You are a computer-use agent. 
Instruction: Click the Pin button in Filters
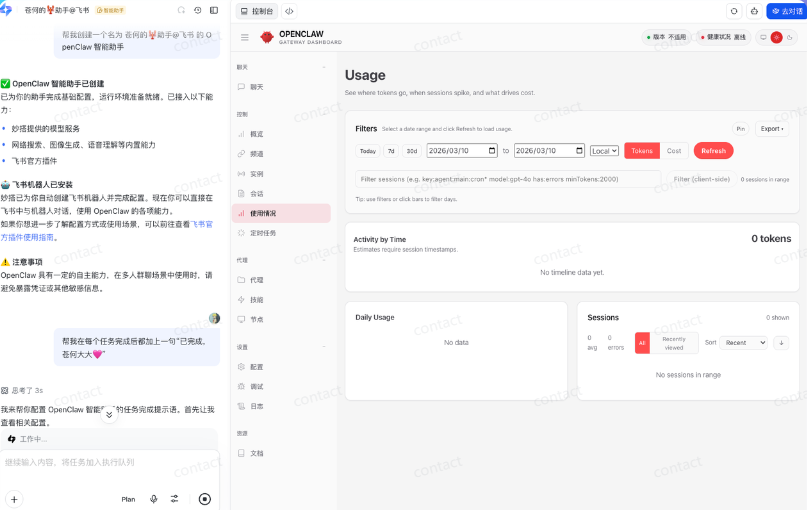(741, 129)
